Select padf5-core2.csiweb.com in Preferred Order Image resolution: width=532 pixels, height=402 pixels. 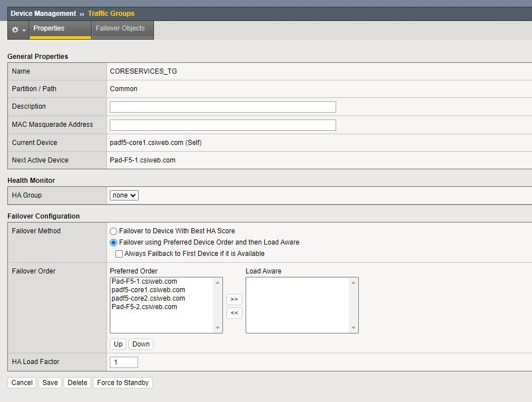pyautogui.click(x=148, y=298)
